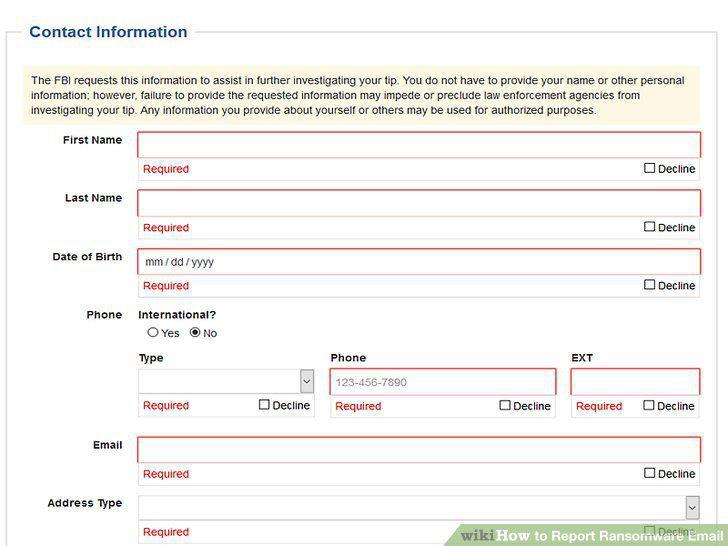Click Required text under Address Type

pyautogui.click(x=166, y=532)
